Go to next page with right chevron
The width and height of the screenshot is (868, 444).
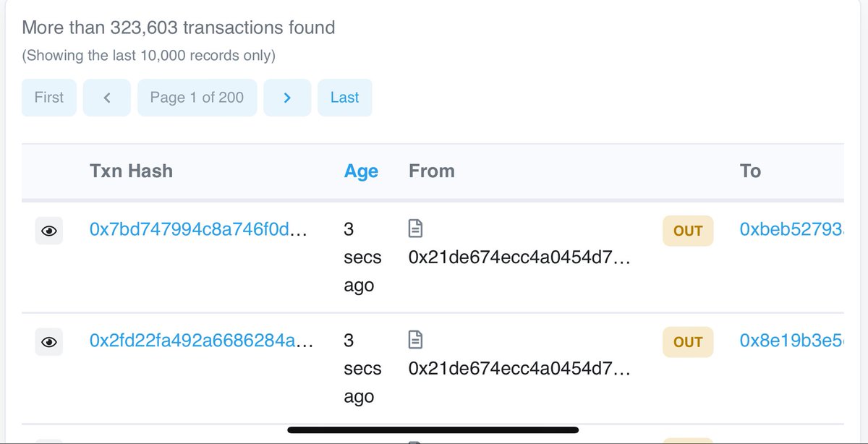tap(287, 98)
